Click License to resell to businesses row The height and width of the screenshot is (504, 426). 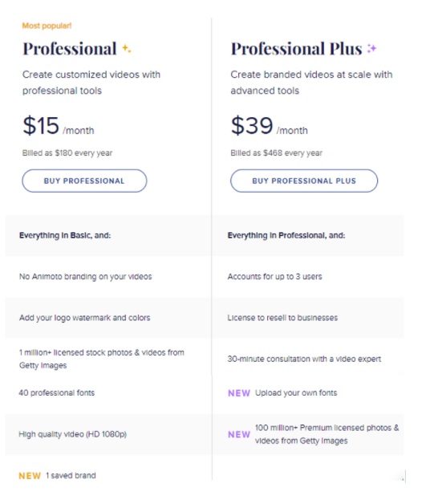point(308,318)
